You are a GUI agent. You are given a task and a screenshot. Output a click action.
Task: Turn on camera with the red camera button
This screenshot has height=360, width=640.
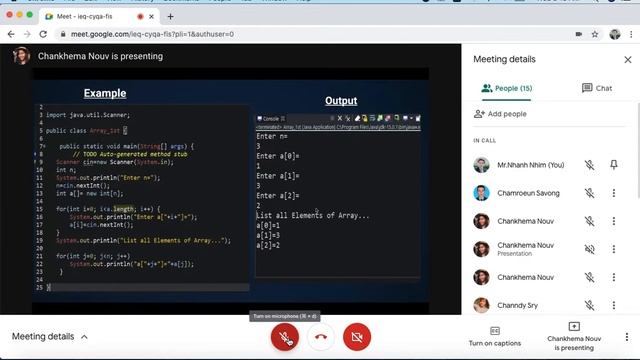click(357, 337)
